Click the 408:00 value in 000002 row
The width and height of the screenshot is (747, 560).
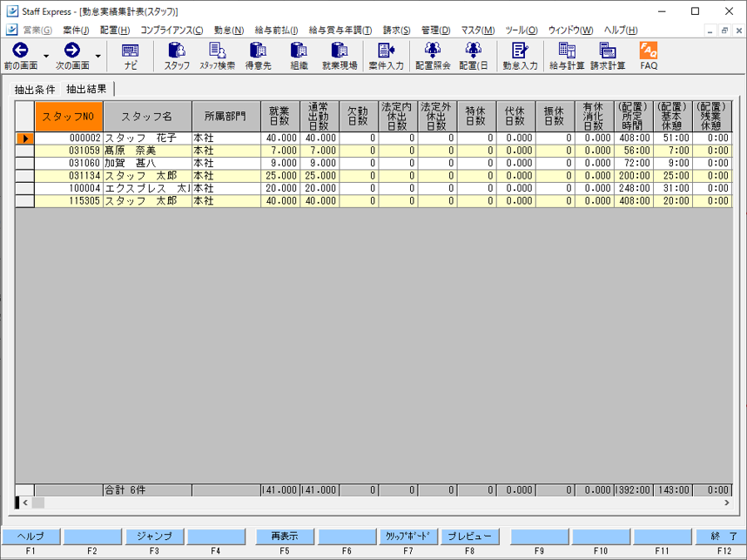point(633,138)
